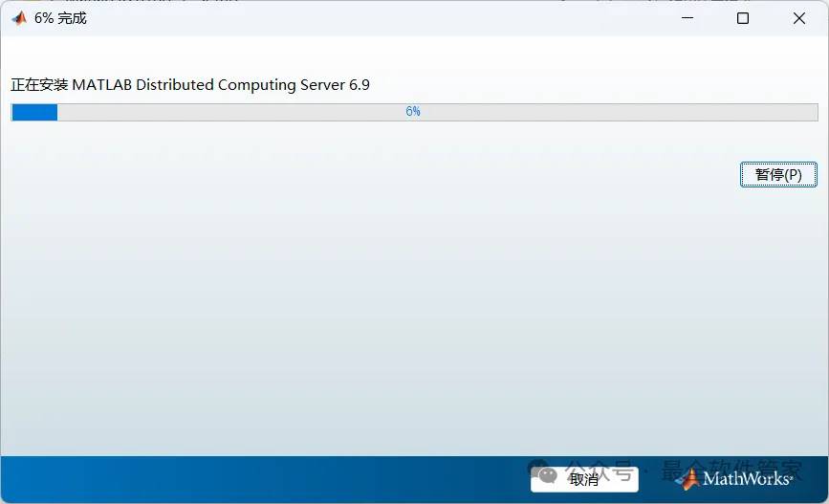Click the MATLAB icon in title bar

pyautogui.click(x=19, y=18)
